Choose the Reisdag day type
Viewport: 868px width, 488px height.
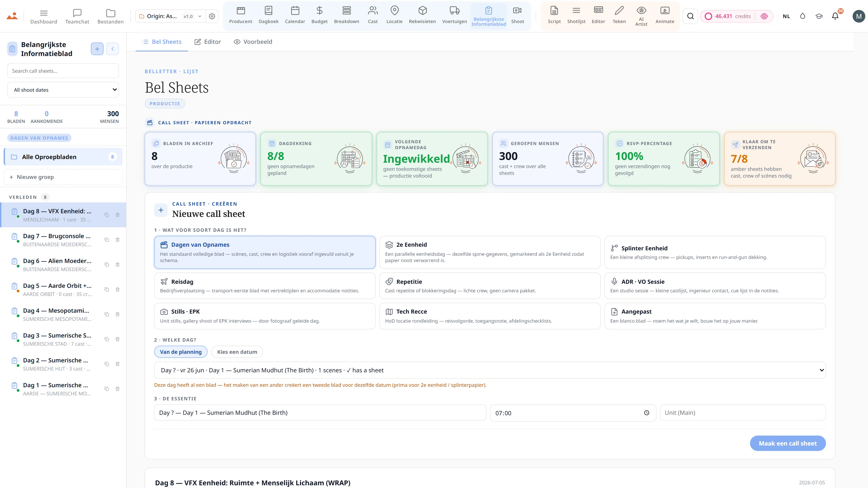click(x=264, y=286)
